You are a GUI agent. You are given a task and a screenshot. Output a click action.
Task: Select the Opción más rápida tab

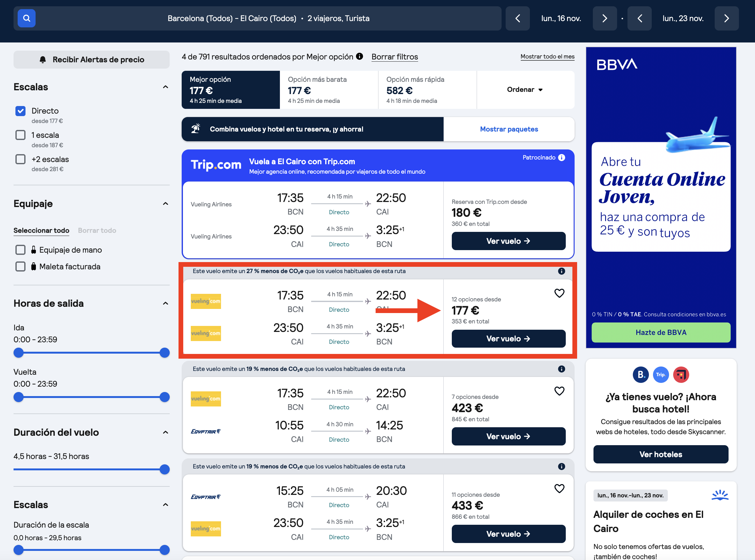[427, 90]
